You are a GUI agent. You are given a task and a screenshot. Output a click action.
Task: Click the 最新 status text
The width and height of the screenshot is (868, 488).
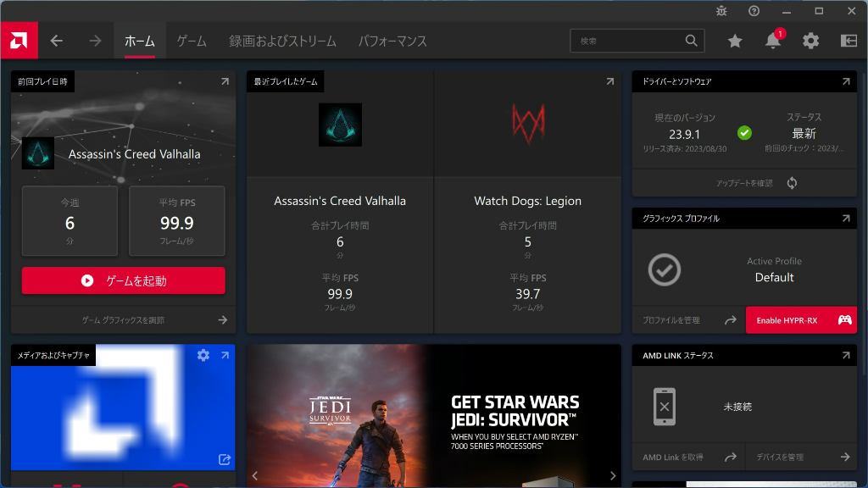click(x=804, y=133)
